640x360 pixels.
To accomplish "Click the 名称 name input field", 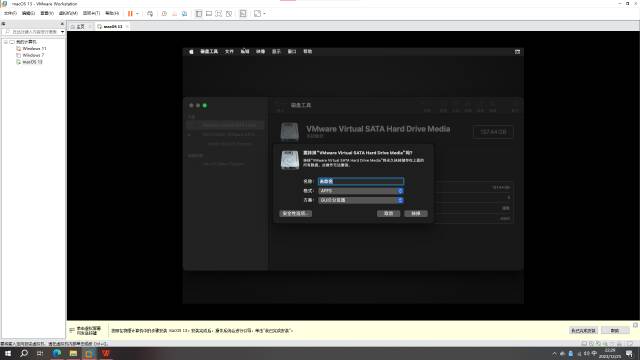I will pyautogui.click(x=361, y=181).
